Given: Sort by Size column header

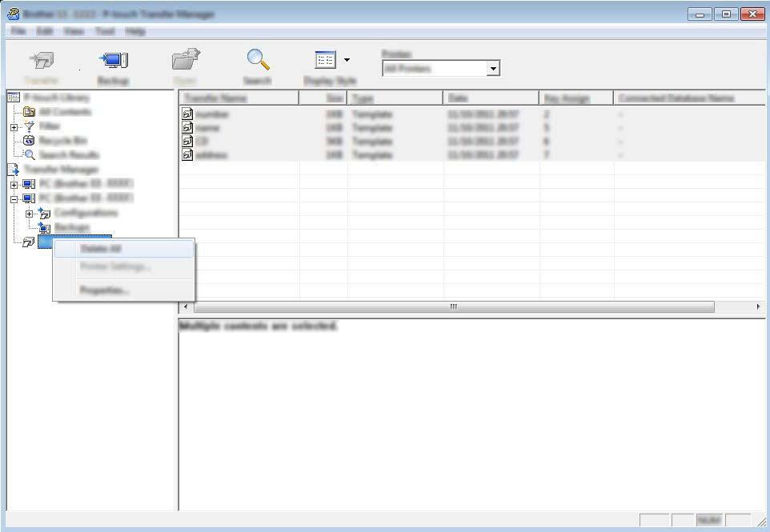Looking at the screenshot, I should point(323,98).
